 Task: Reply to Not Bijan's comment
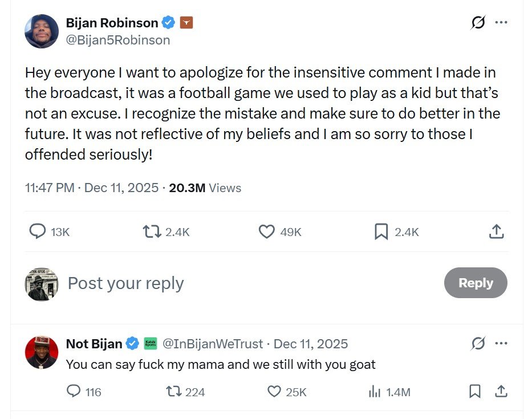pyautogui.click(x=74, y=392)
